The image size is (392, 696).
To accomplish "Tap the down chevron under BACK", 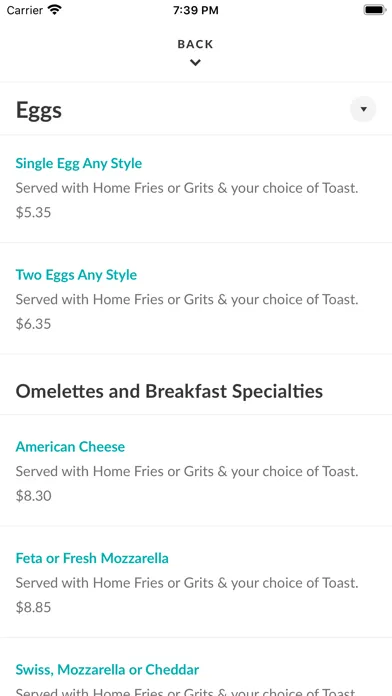I will tap(195, 63).
